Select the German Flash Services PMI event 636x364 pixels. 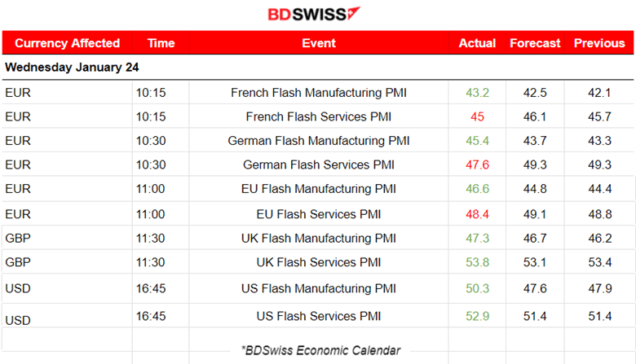pyautogui.click(x=319, y=164)
